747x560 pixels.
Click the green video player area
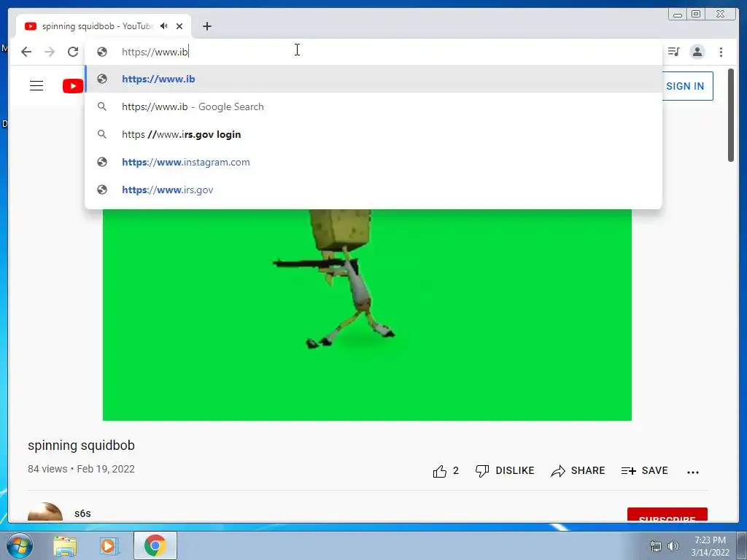point(367,315)
